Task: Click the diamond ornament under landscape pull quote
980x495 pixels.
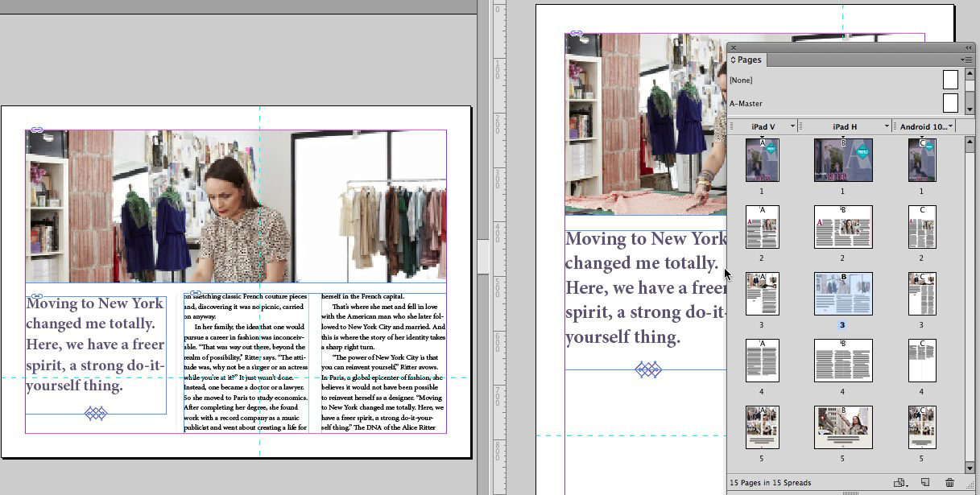Action: click(x=96, y=414)
